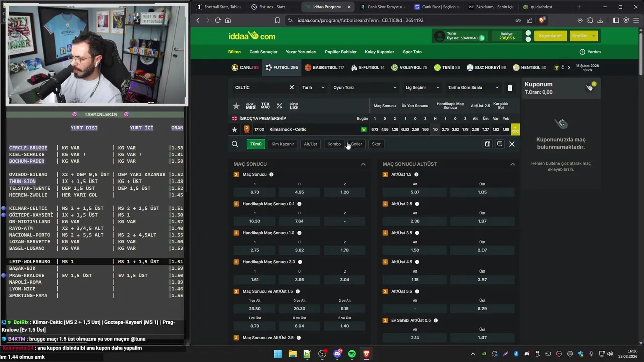The height and width of the screenshot is (362, 644).
Task: Open the Yardım help link
Action: [590, 52]
